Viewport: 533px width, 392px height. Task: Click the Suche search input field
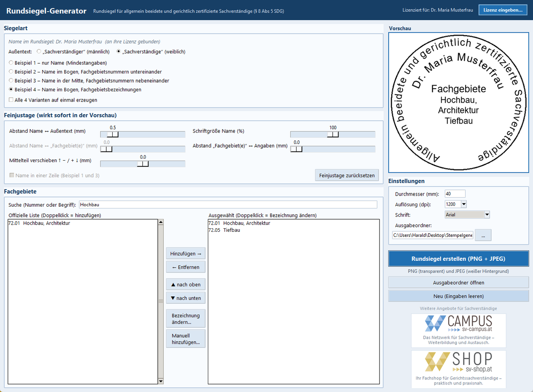point(228,204)
